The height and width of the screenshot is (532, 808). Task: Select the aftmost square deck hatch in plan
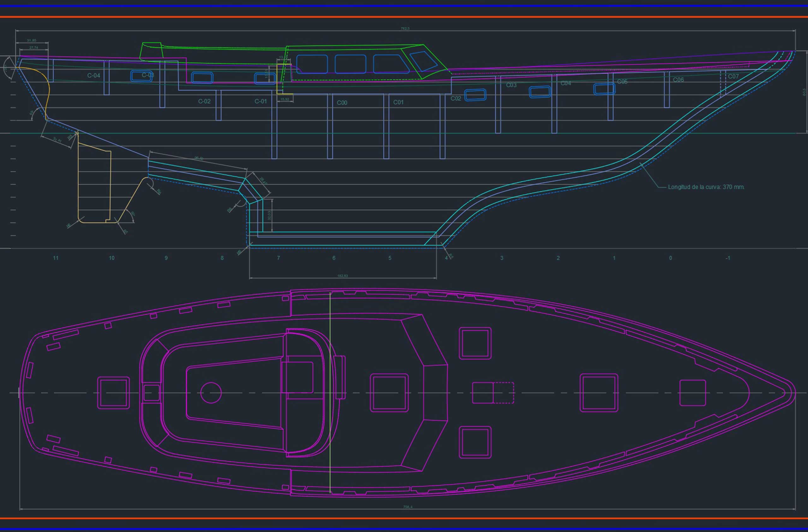[113, 393]
